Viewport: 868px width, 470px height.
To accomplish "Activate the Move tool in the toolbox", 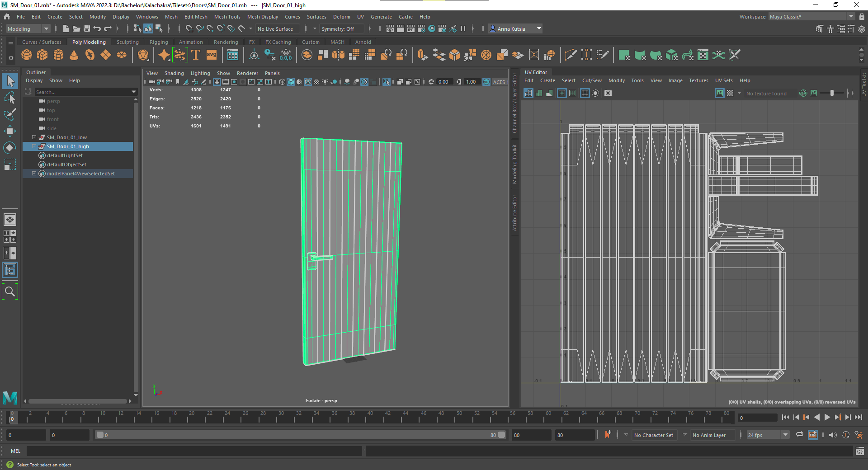I will click(10, 131).
